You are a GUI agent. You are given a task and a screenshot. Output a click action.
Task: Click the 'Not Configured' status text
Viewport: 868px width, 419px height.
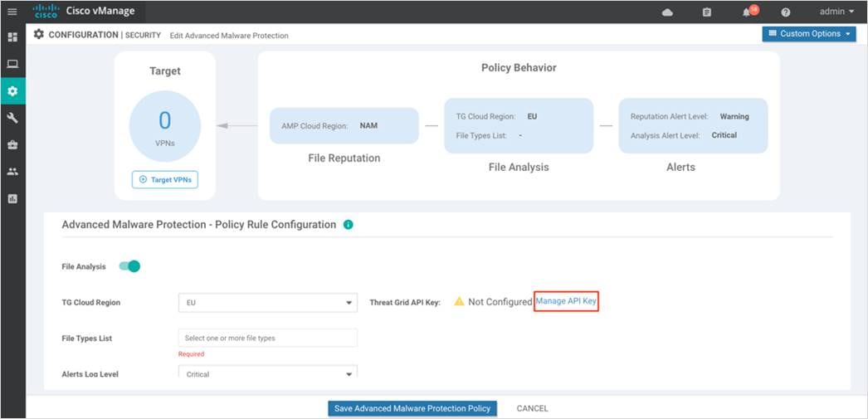pyautogui.click(x=500, y=302)
